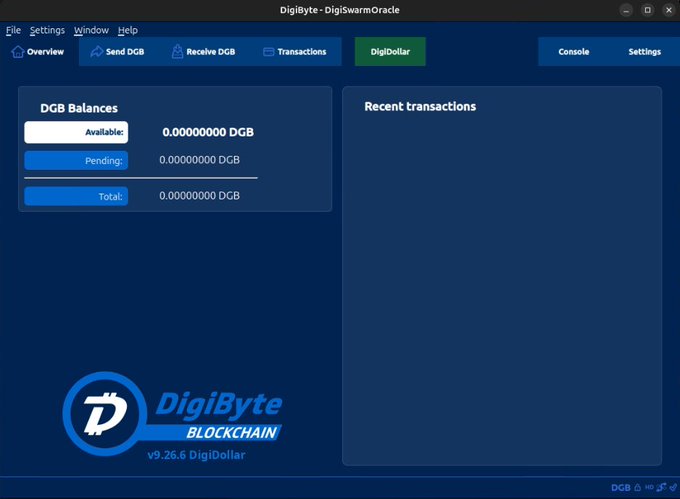The image size is (680, 499).
Task: Click the Available balance label
Action: click(76, 132)
